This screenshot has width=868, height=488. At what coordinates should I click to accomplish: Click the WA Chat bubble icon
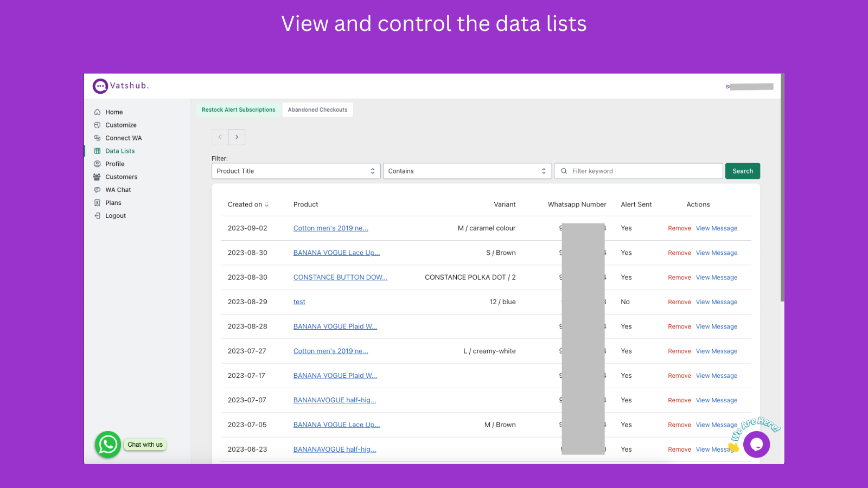(97, 190)
